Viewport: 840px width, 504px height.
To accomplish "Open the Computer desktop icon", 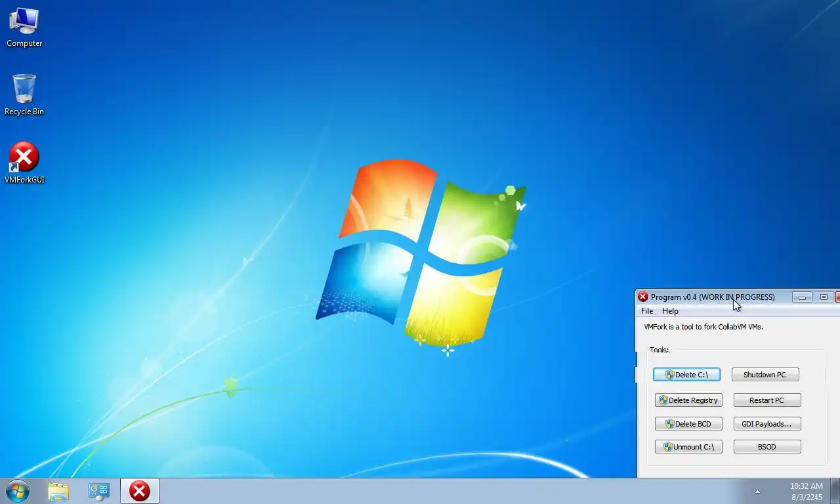I will tap(24, 28).
